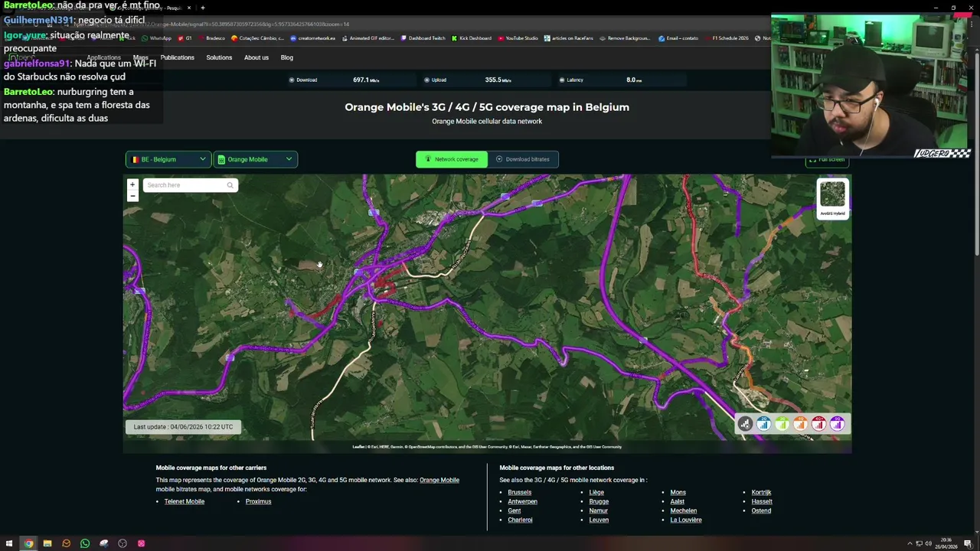Open File Explorer from the taskbar

(47, 543)
